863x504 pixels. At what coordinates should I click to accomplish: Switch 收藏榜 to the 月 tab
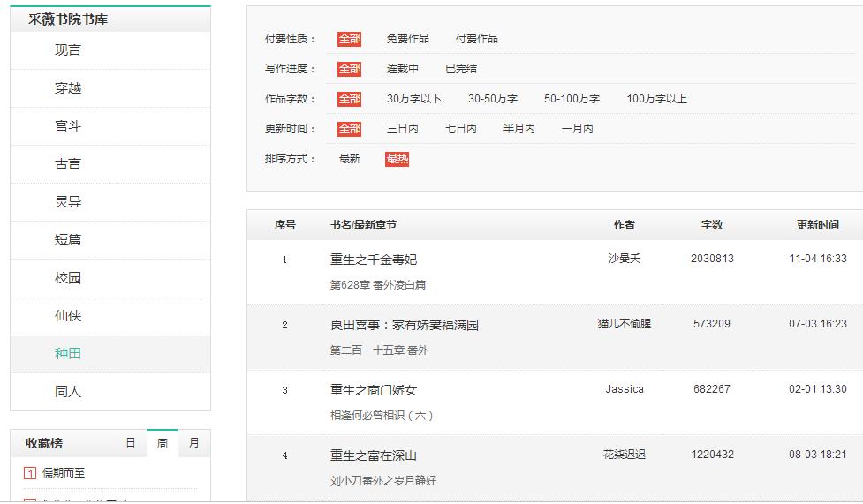(193, 443)
